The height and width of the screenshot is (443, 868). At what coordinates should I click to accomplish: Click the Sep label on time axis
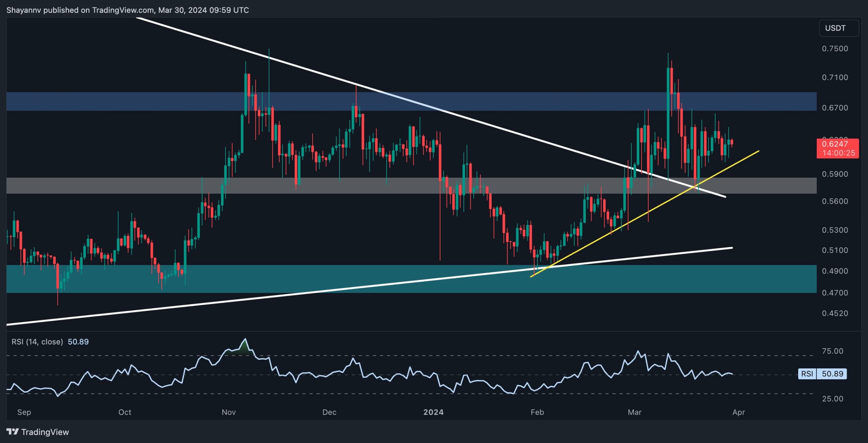(x=24, y=412)
